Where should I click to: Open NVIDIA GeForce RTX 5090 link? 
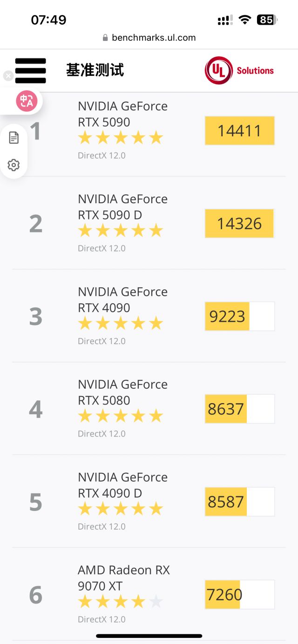[x=122, y=114]
